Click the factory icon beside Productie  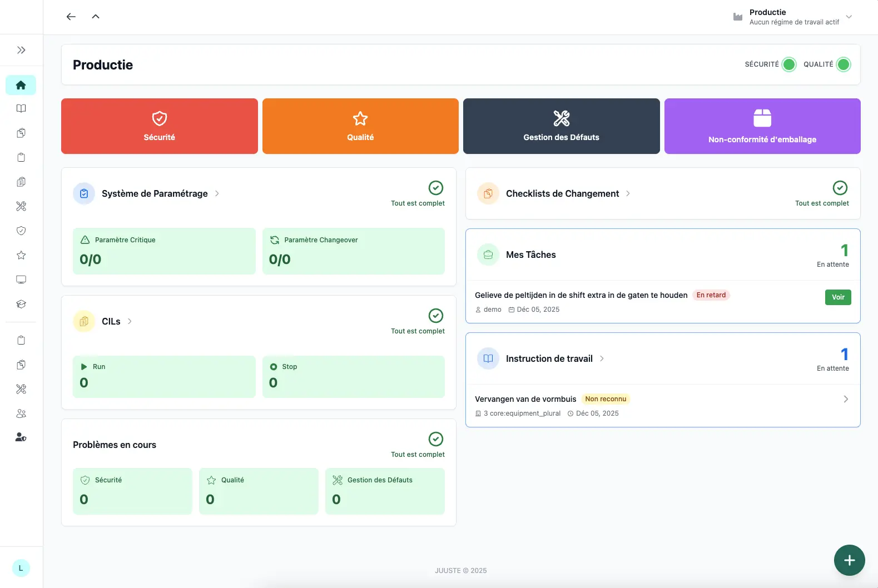click(x=738, y=17)
